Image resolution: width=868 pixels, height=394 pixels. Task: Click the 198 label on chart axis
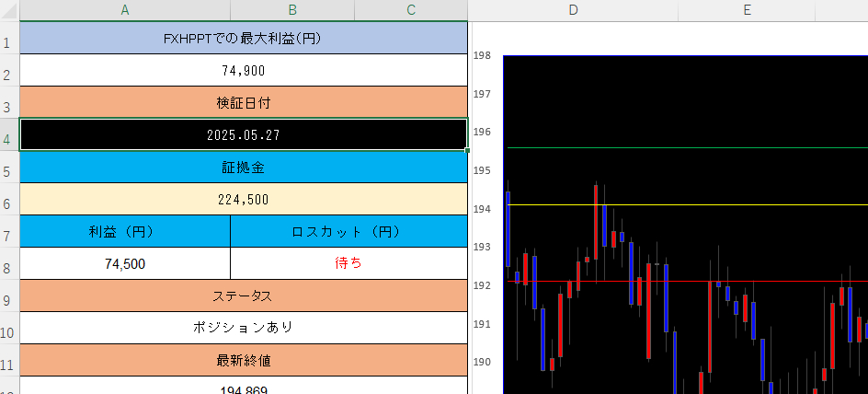click(x=482, y=56)
